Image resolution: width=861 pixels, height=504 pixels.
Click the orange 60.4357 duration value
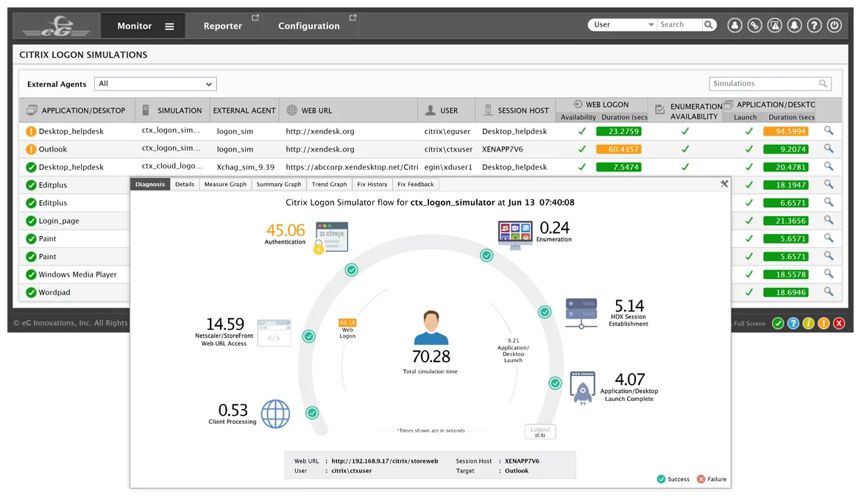pyautogui.click(x=619, y=149)
